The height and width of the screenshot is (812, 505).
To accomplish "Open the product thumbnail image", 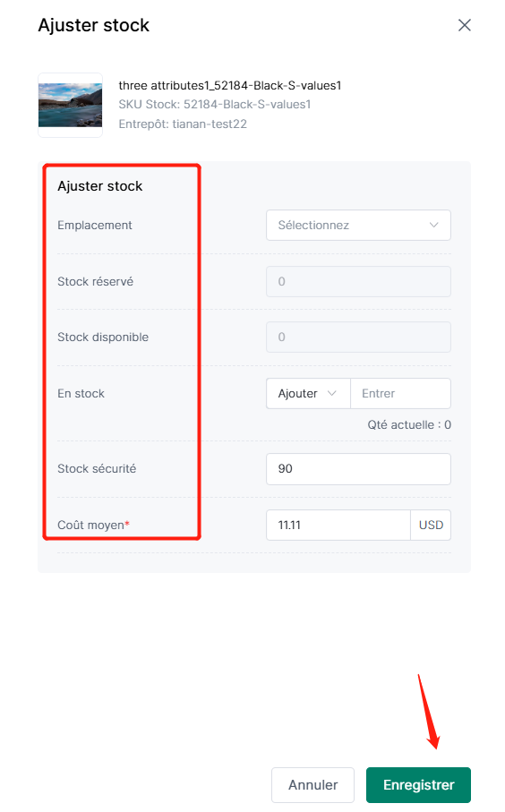I will (70, 105).
